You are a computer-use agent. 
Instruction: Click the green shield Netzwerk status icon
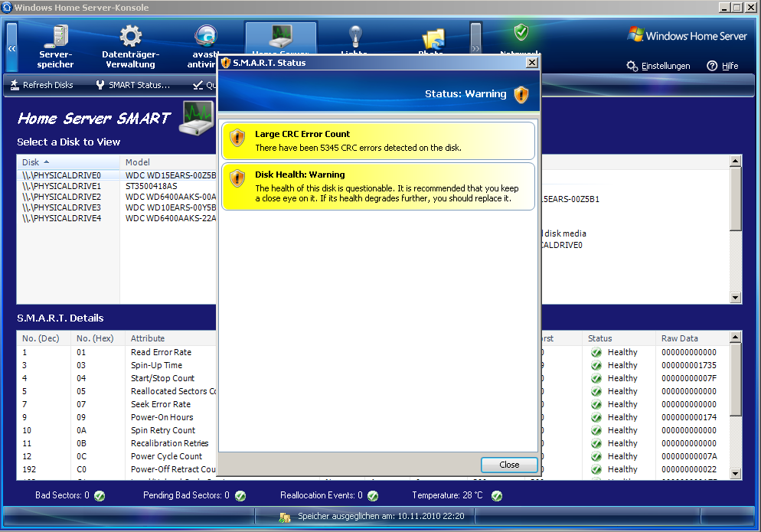(521, 32)
